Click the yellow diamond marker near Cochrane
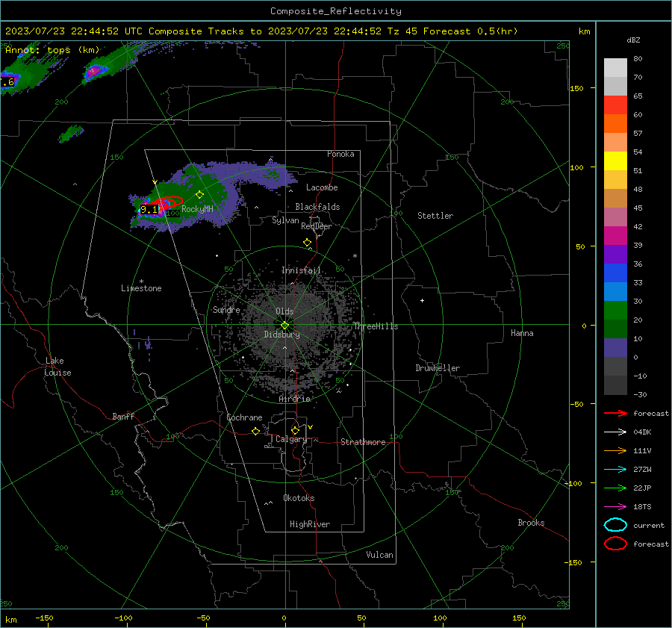 pos(256,432)
